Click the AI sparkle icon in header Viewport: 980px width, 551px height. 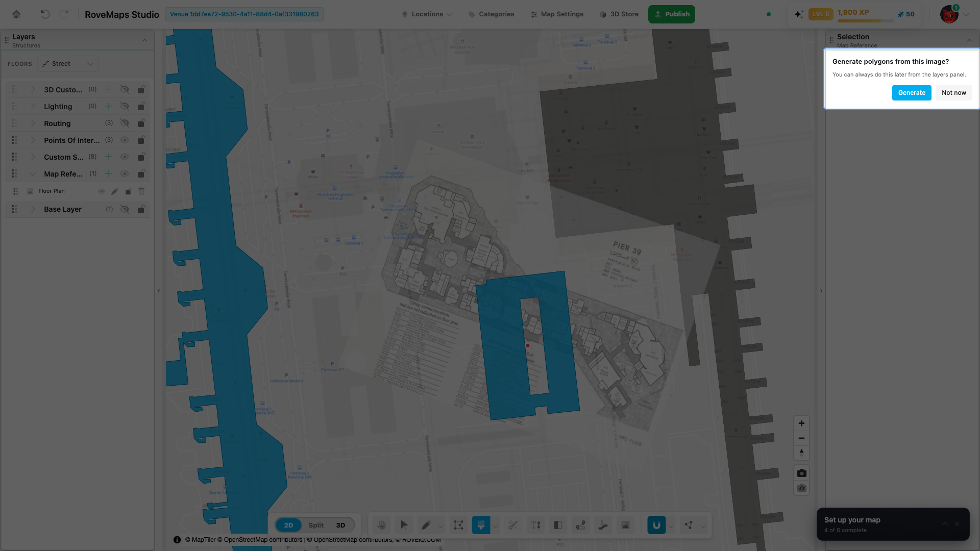coord(799,14)
